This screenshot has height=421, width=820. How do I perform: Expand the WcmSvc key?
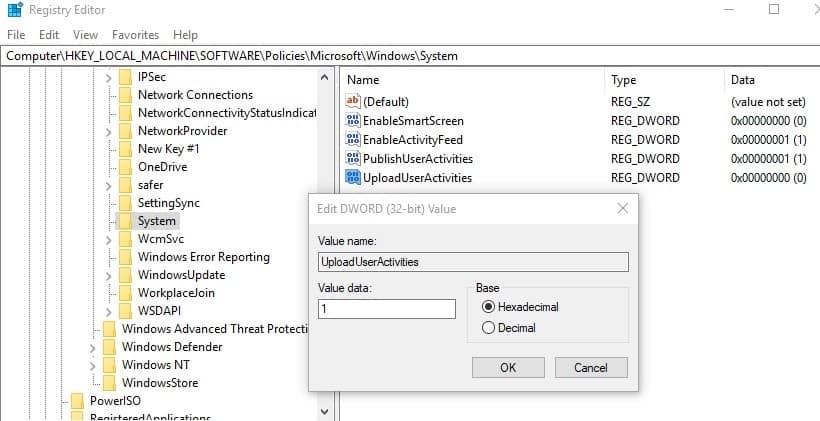[x=108, y=240]
